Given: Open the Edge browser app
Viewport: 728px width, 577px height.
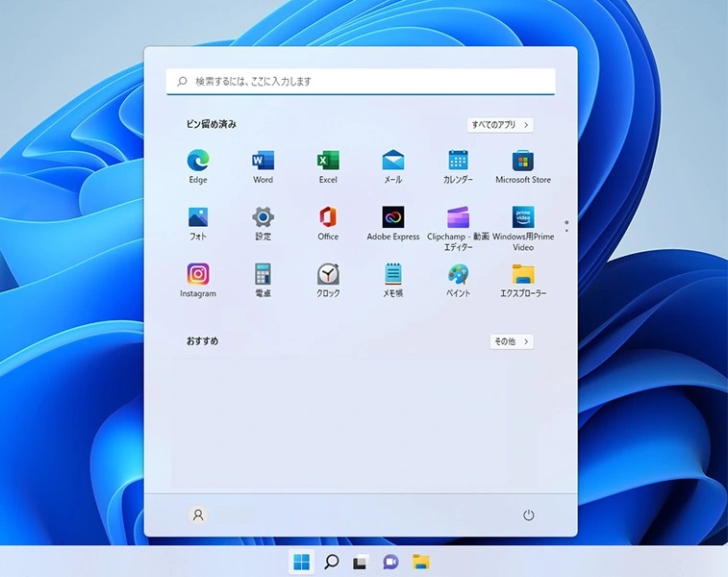Looking at the screenshot, I should pos(198,166).
